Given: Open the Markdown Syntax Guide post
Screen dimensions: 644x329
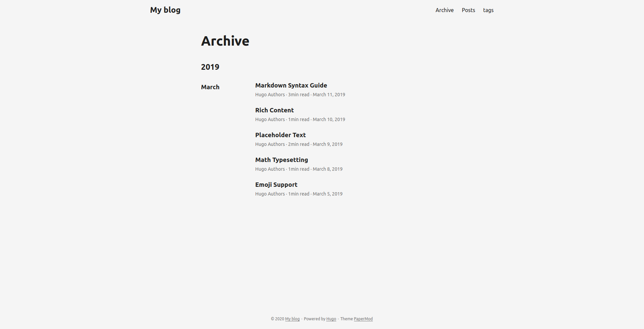Looking at the screenshot, I should (x=291, y=85).
